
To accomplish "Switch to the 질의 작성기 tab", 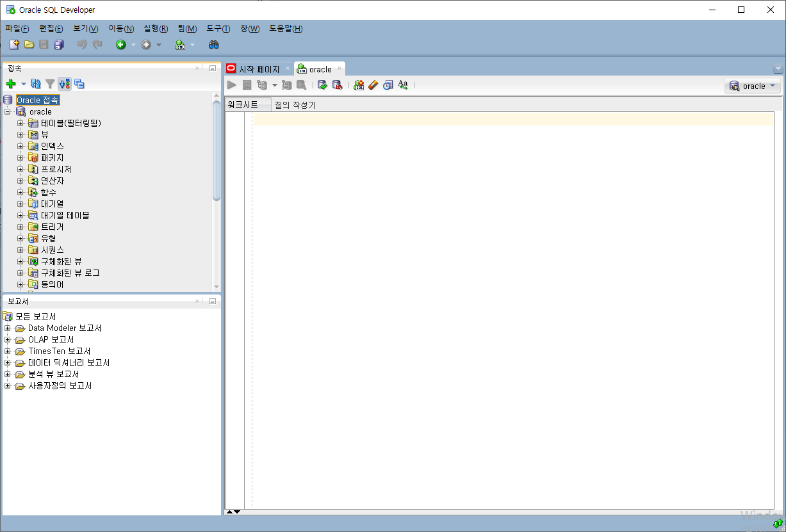I will point(295,105).
